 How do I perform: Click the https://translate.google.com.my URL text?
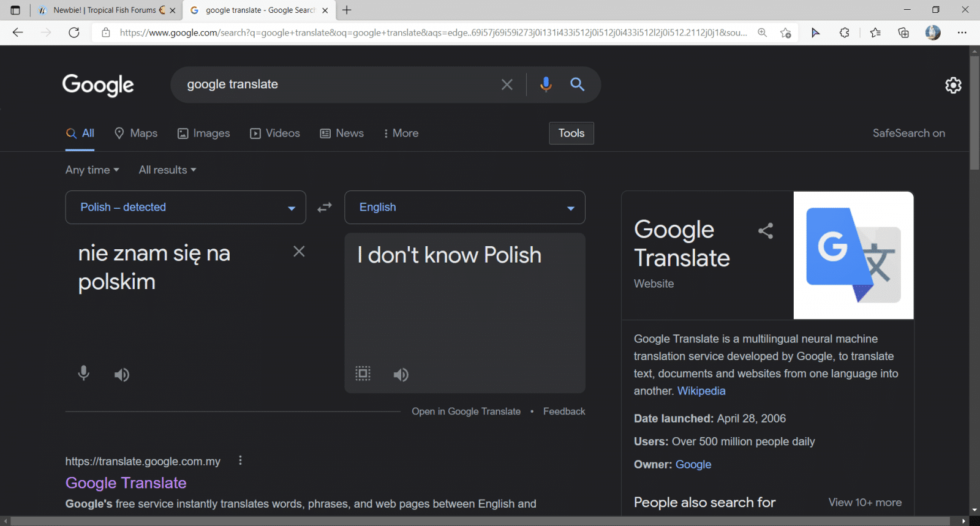(x=143, y=462)
